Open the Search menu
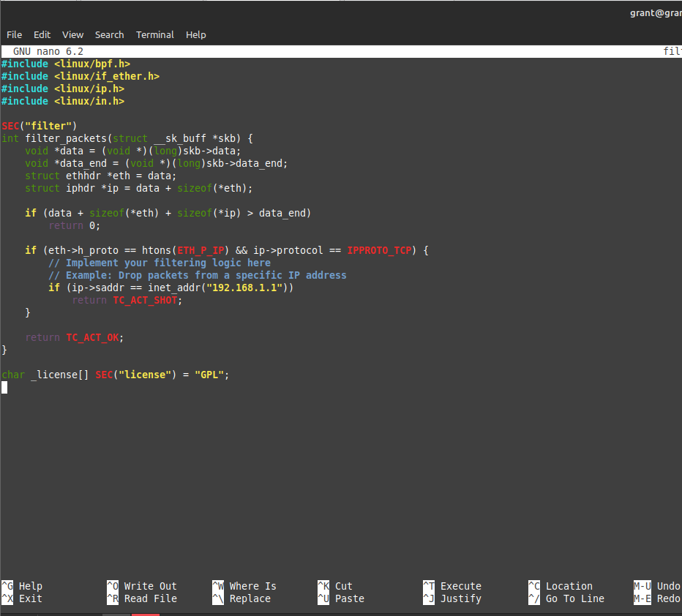 pos(109,34)
